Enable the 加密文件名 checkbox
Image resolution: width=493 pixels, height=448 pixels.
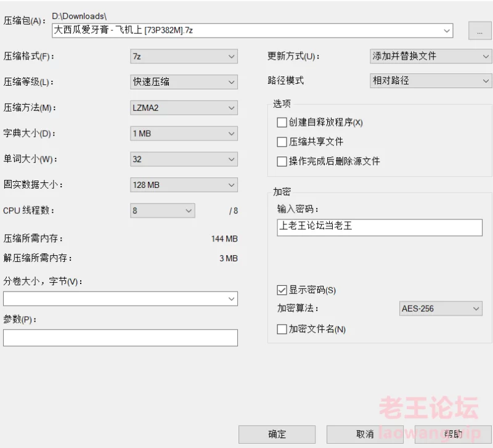click(x=282, y=329)
